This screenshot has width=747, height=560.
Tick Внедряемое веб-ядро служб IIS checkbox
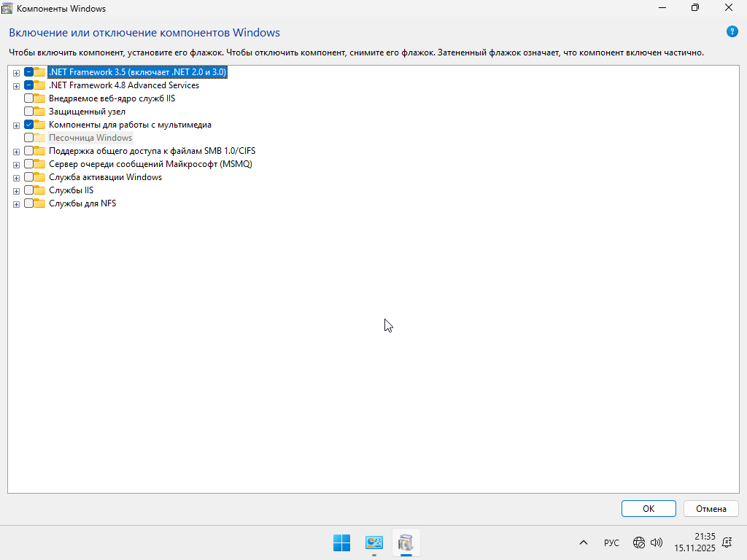coord(28,98)
